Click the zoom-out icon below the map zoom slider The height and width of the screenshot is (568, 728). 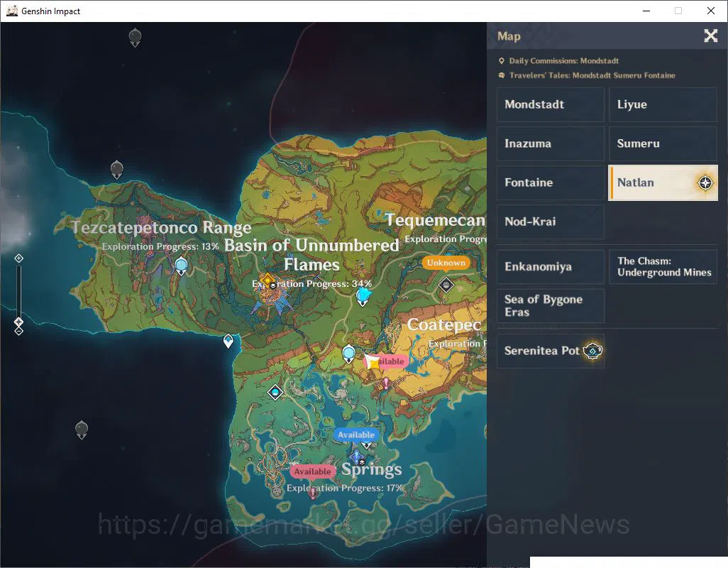(x=18, y=331)
